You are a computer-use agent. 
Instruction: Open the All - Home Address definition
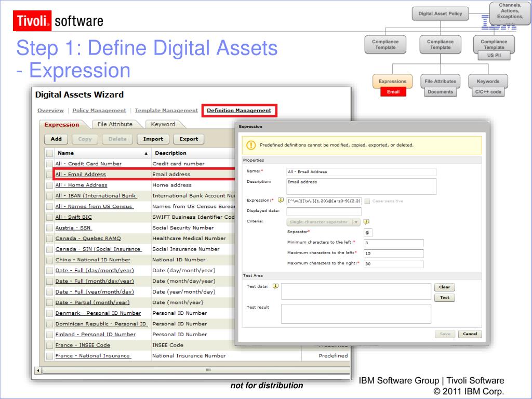81,185
